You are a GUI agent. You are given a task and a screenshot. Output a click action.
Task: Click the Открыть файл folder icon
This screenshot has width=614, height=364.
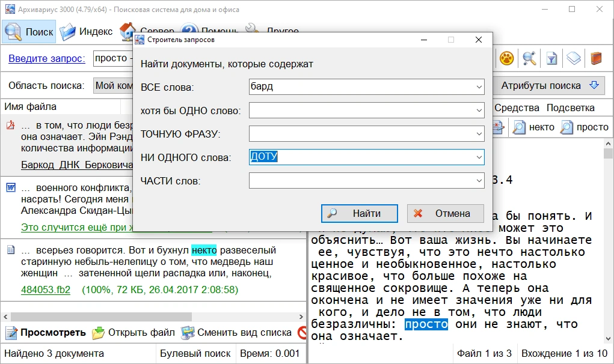click(x=98, y=333)
